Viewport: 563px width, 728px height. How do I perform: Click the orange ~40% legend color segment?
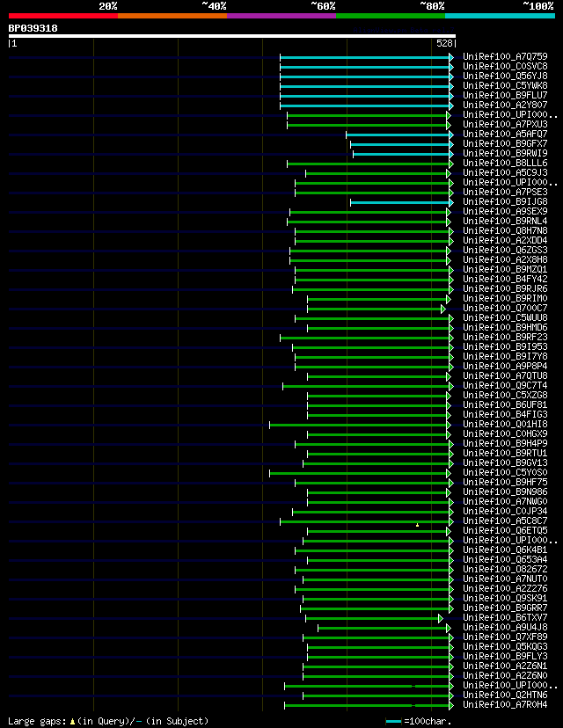pyautogui.click(x=172, y=16)
